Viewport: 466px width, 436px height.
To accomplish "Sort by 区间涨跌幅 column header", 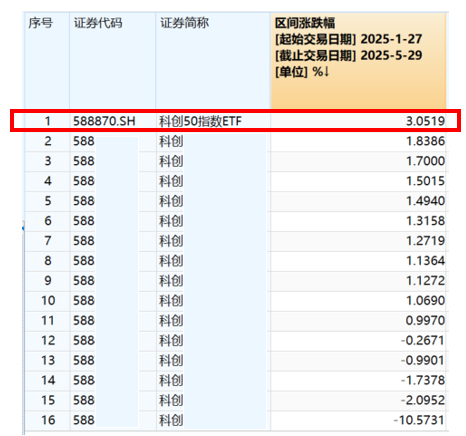I will click(305, 23).
